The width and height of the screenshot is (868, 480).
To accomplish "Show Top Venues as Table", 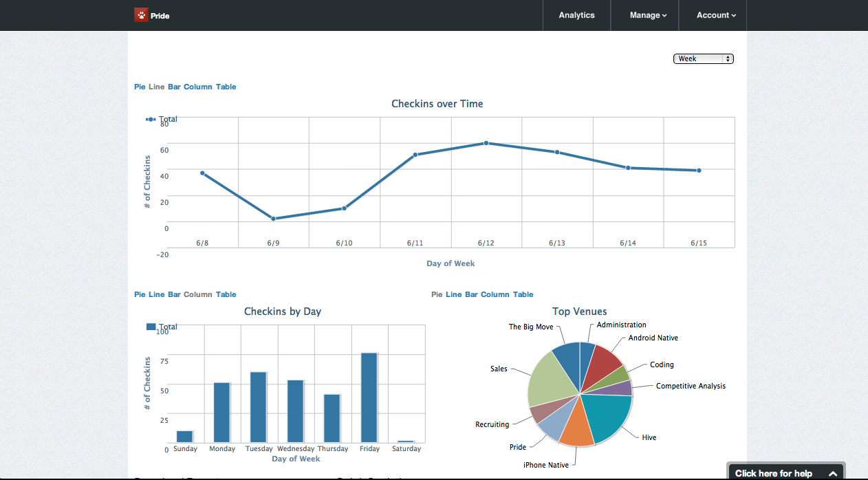I will coord(523,295).
